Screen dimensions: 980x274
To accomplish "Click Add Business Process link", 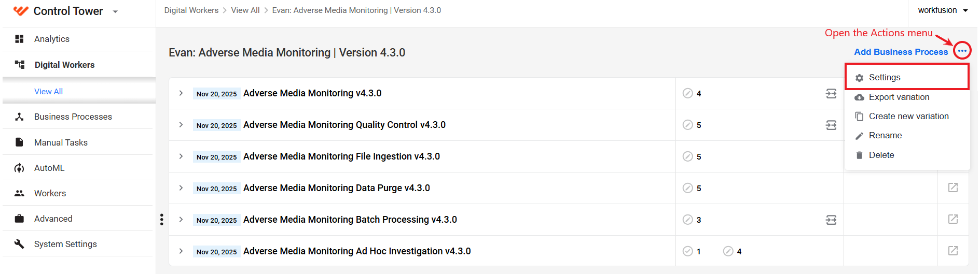I will click(x=901, y=52).
